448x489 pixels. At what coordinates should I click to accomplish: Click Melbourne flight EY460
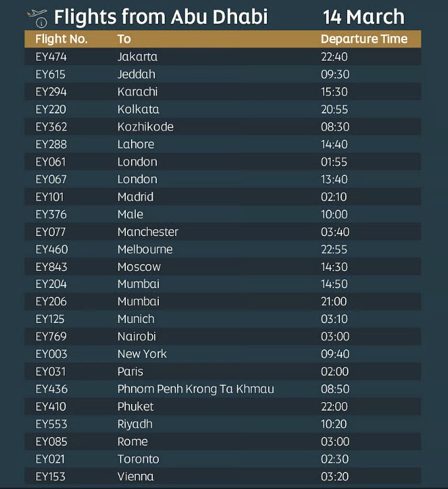coord(223,249)
